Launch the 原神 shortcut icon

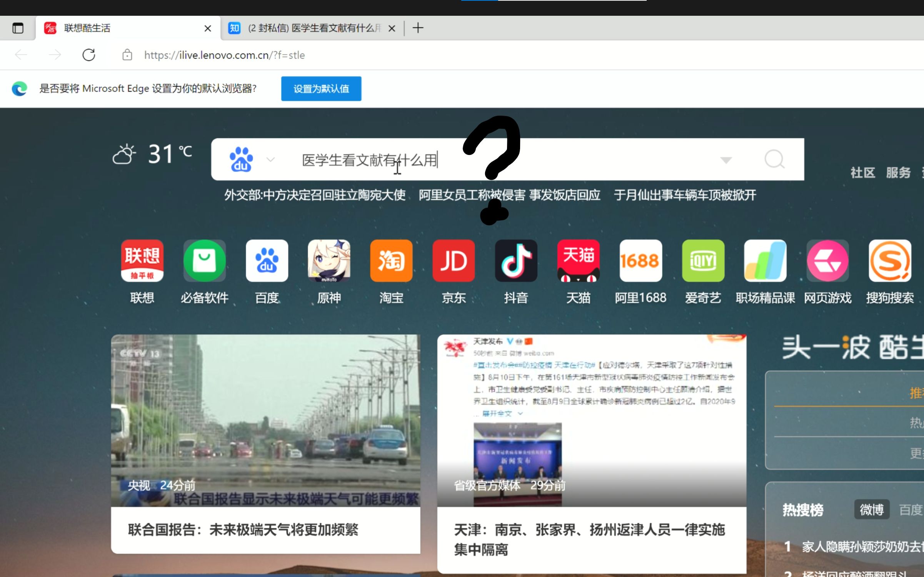pyautogui.click(x=329, y=261)
